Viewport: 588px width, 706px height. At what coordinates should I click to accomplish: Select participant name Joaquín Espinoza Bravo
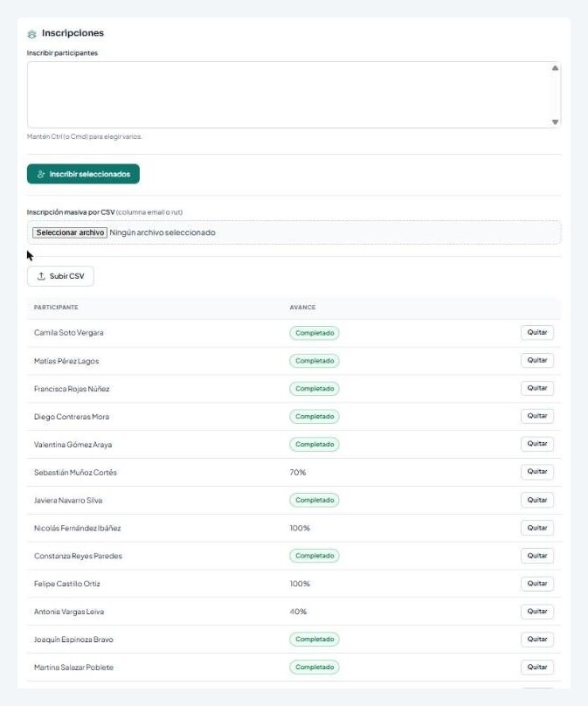(x=73, y=640)
